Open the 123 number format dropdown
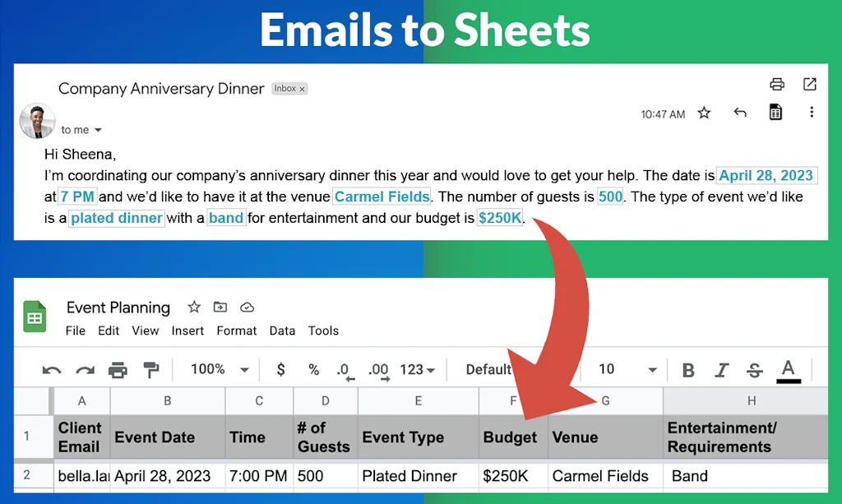The width and height of the screenshot is (842, 504). (415, 370)
